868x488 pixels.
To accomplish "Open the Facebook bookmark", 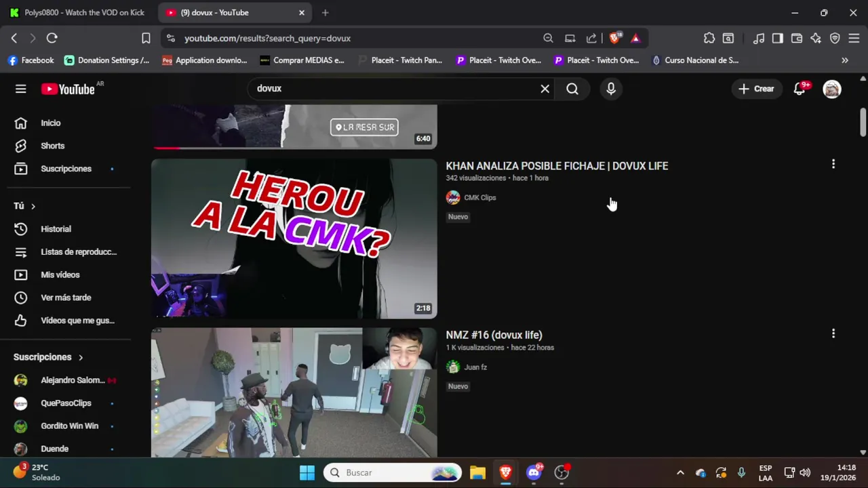I will pyautogui.click(x=31, y=60).
